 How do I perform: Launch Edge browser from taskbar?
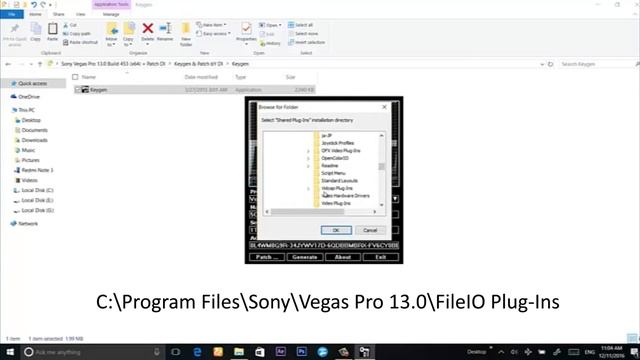(x=197, y=352)
